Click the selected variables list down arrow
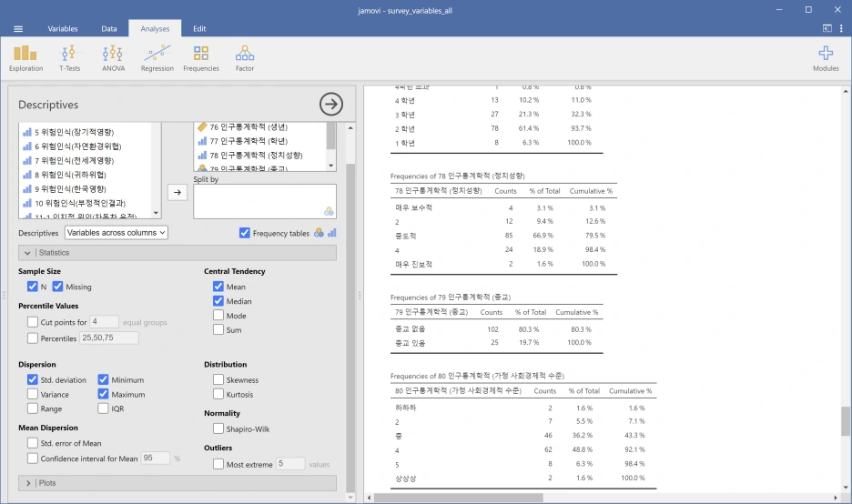852x504 pixels. [331, 166]
